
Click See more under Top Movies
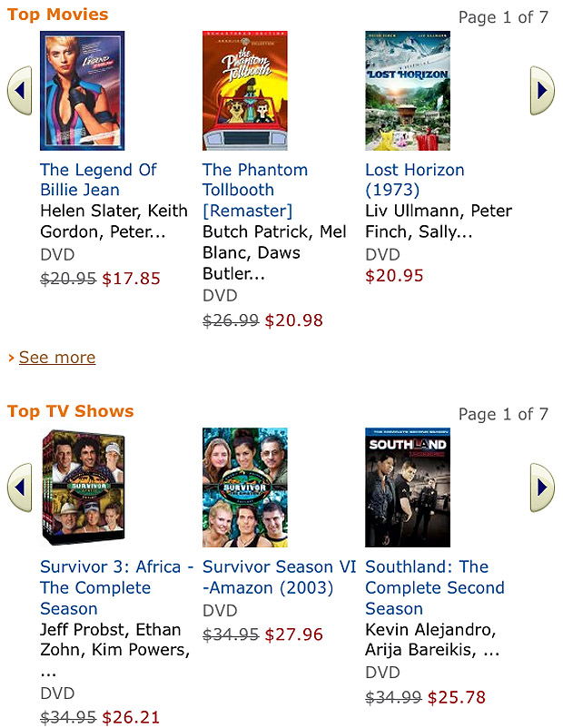pyautogui.click(x=57, y=358)
